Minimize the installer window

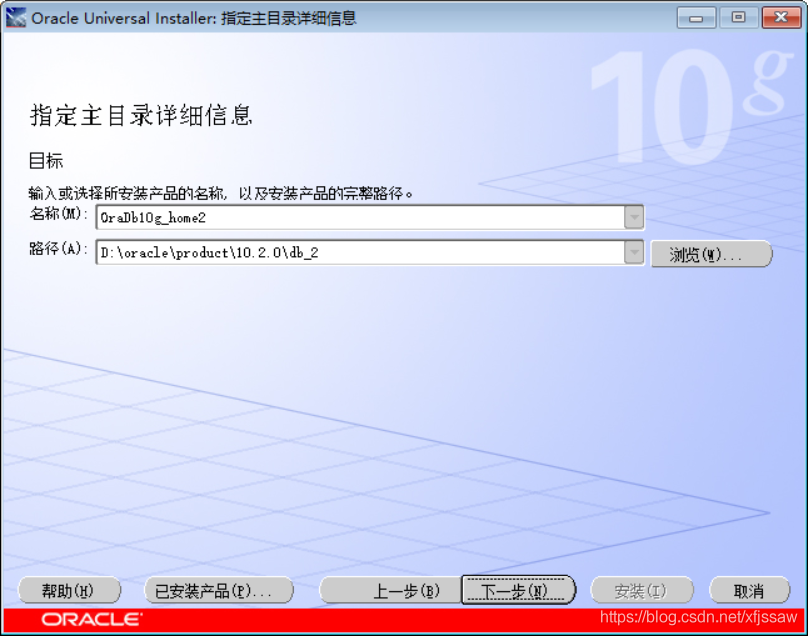pos(696,18)
